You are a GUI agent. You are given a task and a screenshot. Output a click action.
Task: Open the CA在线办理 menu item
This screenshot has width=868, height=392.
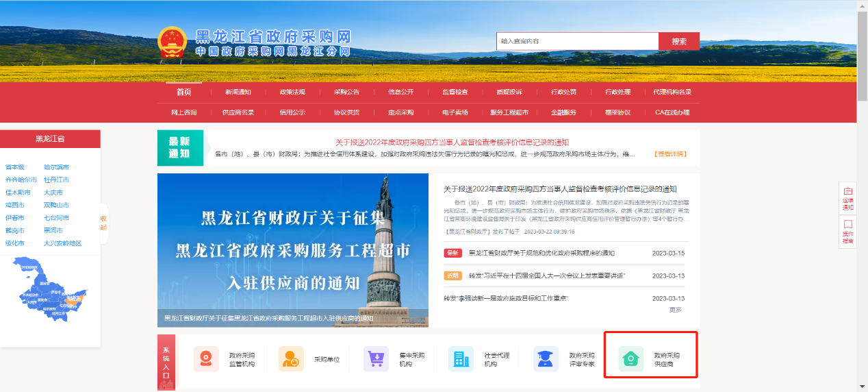(x=672, y=112)
